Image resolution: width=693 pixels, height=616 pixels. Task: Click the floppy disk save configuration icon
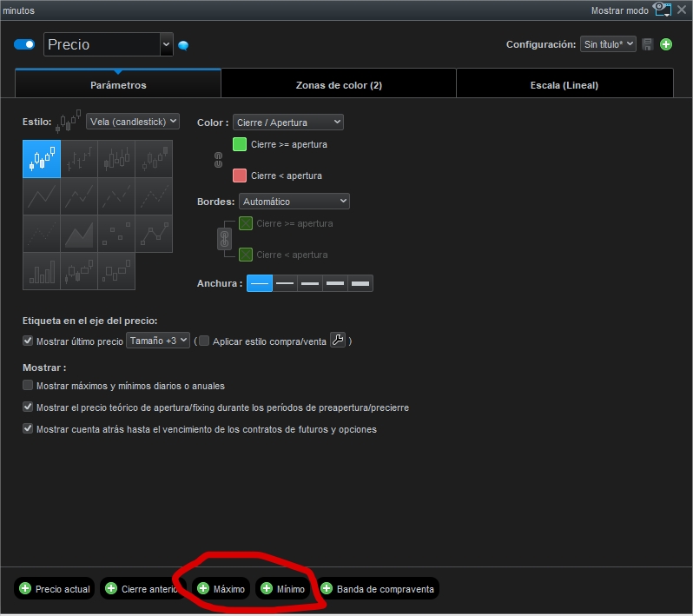tap(648, 44)
